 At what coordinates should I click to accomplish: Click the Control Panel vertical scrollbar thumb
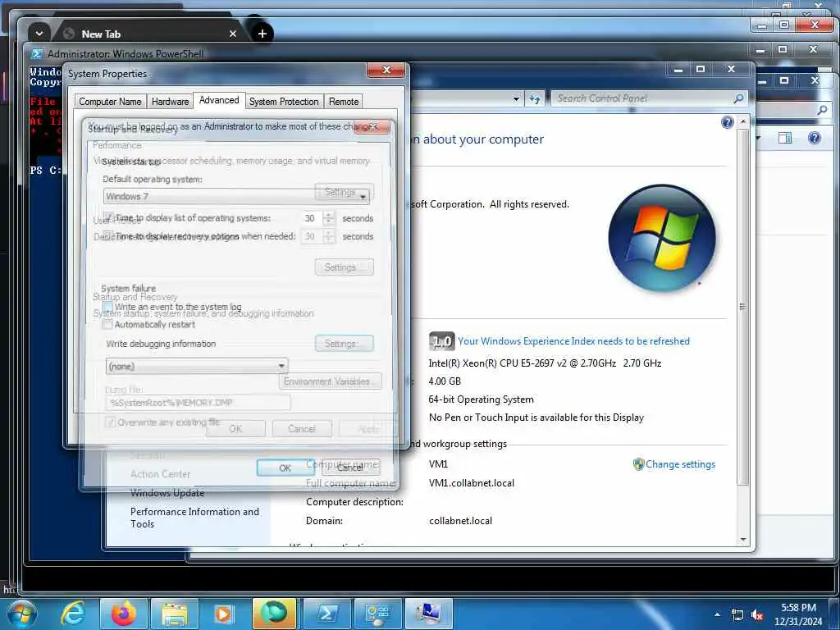742,307
